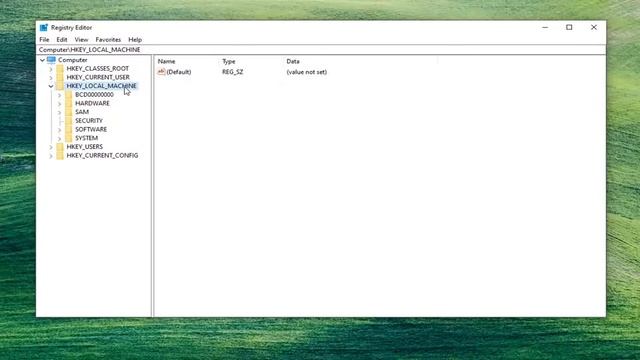Image resolution: width=640 pixels, height=360 pixels.
Task: Select the SOFTWARE subkey label
Action: (x=91, y=129)
